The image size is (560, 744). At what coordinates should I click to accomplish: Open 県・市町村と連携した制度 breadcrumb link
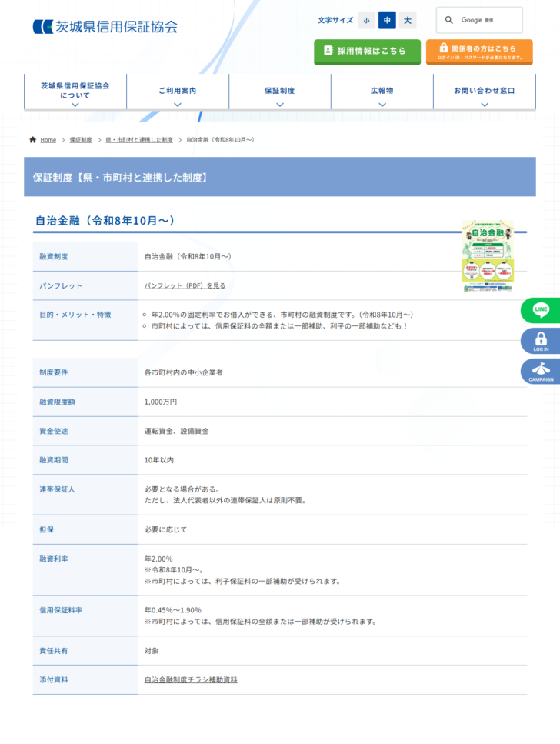(139, 139)
